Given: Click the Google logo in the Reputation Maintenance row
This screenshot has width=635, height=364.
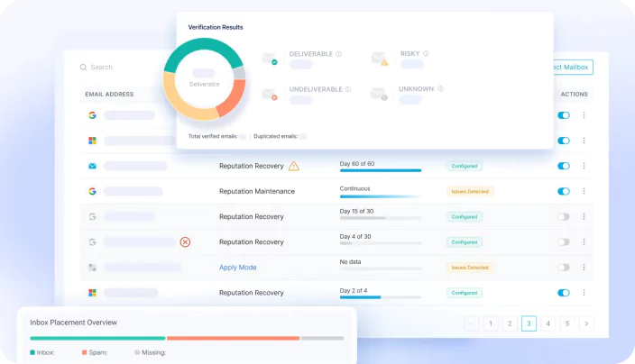Looking at the screenshot, I should pos(92,191).
